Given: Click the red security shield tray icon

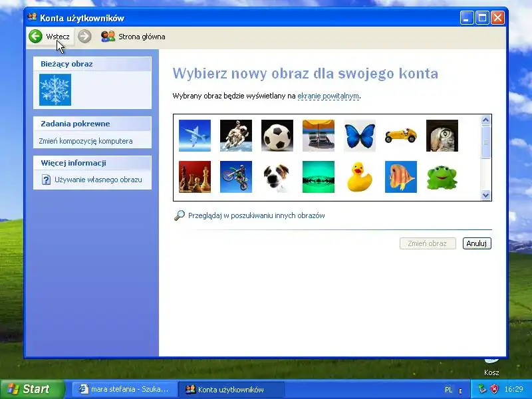Looking at the screenshot, I should tap(495, 389).
